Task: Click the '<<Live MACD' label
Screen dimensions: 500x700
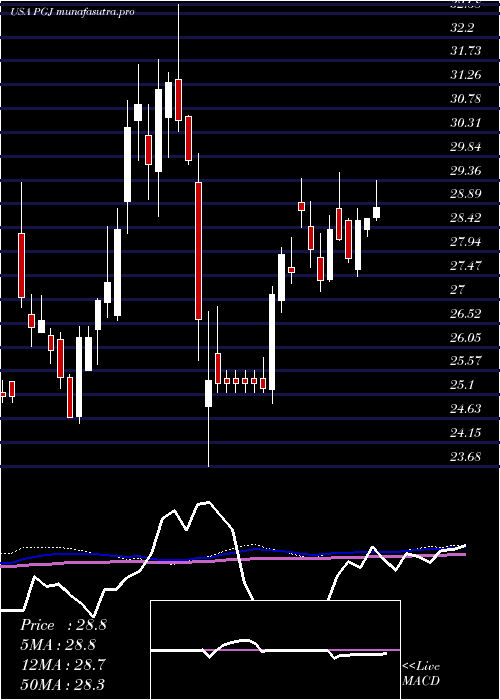Action: click(x=421, y=674)
